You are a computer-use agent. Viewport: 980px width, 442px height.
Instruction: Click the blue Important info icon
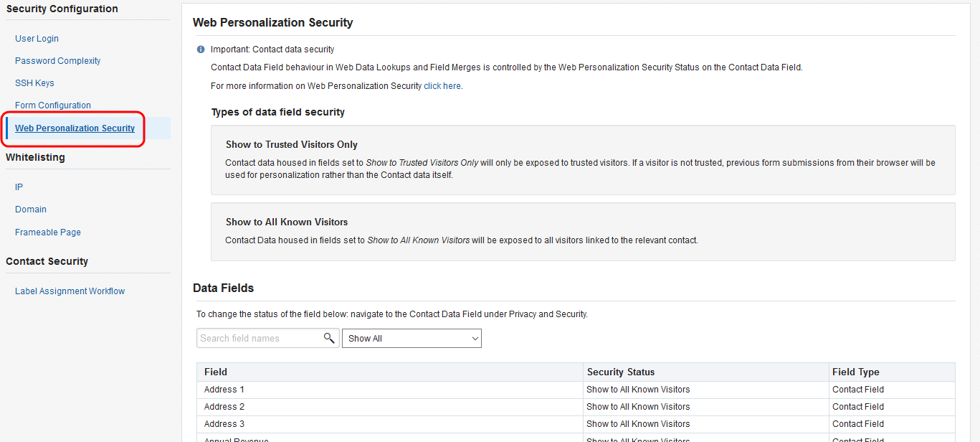[x=201, y=50]
